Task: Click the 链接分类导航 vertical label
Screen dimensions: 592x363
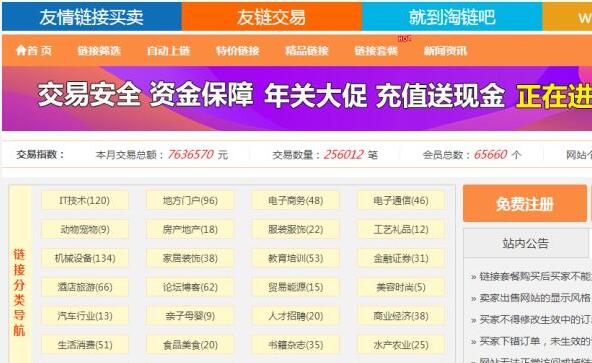Action: pos(19,292)
